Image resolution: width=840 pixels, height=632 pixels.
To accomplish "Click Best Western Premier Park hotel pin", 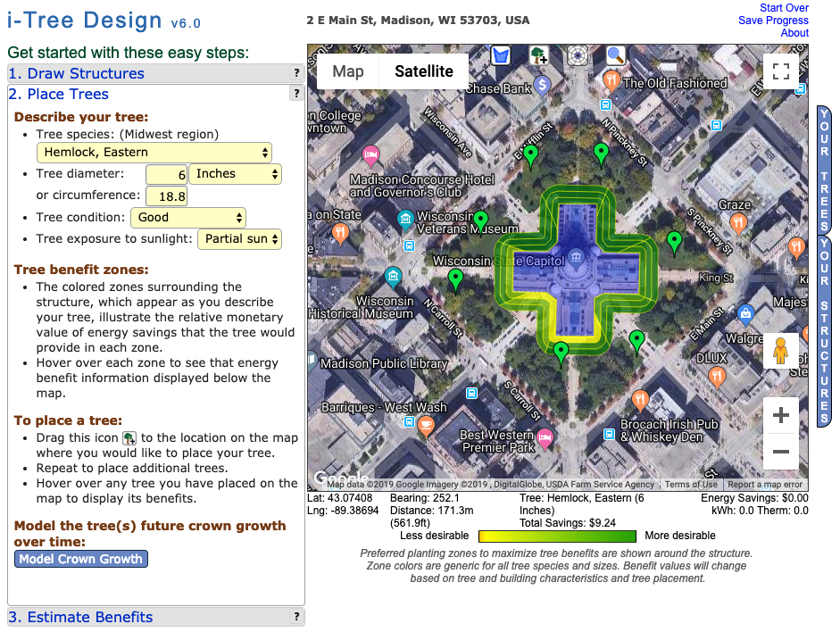I will [x=545, y=438].
